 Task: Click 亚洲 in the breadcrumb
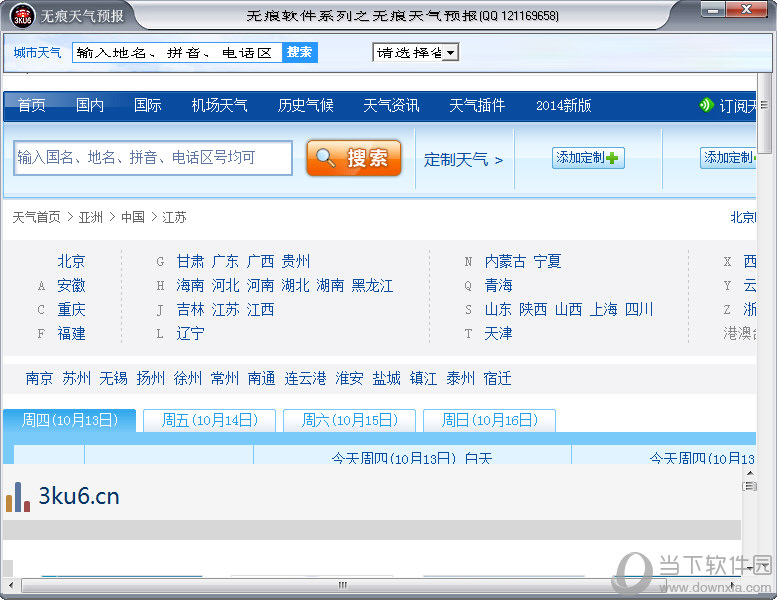pos(91,217)
